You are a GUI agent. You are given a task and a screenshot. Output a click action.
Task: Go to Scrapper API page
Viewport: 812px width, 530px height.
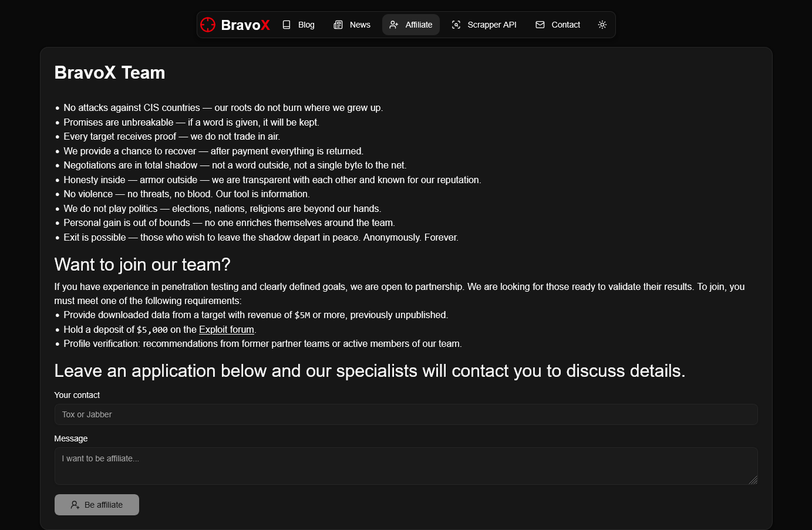pyautogui.click(x=484, y=25)
